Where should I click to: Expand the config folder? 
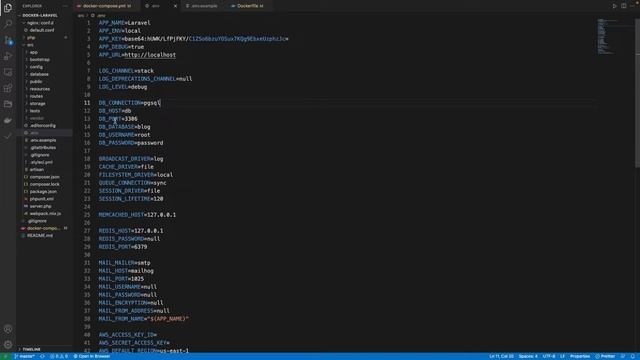click(36, 67)
